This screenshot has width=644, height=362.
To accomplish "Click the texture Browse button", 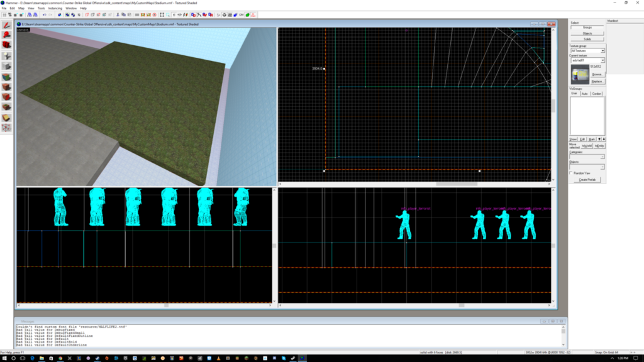I will pos(597,74).
